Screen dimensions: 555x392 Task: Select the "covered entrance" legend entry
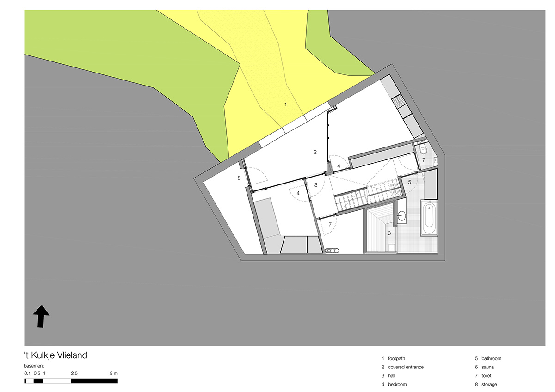click(x=406, y=367)
